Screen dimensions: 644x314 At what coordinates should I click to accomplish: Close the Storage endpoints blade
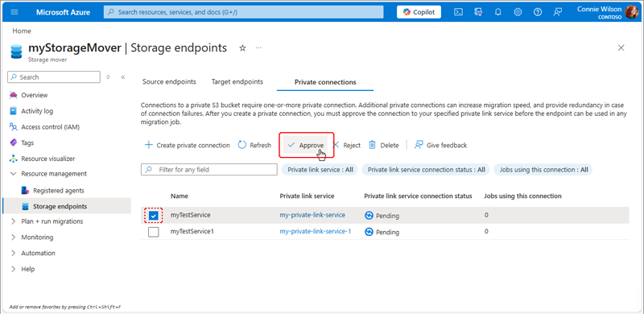pyautogui.click(x=621, y=48)
